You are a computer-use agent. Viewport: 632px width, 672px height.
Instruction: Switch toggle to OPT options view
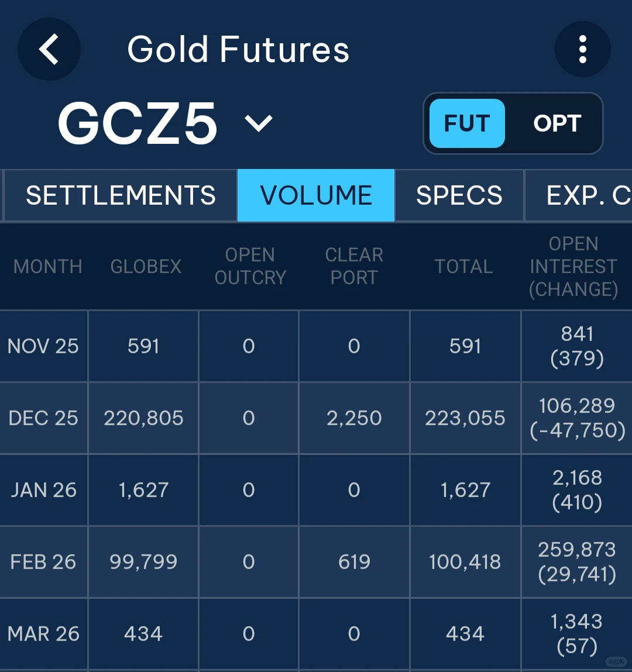(x=557, y=123)
